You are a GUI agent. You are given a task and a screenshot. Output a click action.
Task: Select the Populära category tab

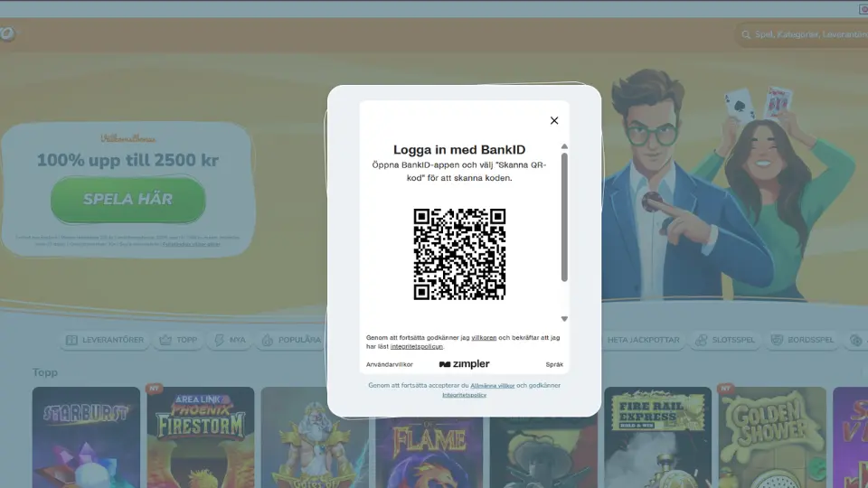(292, 340)
